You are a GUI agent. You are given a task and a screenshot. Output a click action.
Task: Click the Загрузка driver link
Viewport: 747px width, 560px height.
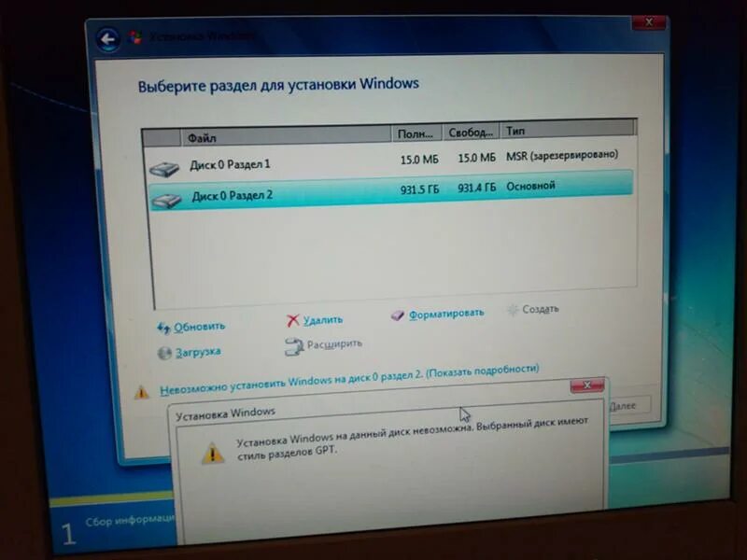coord(198,353)
